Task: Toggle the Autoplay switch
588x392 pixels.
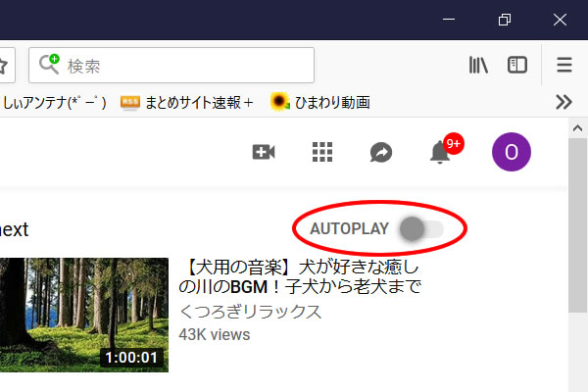Action: coord(419,229)
